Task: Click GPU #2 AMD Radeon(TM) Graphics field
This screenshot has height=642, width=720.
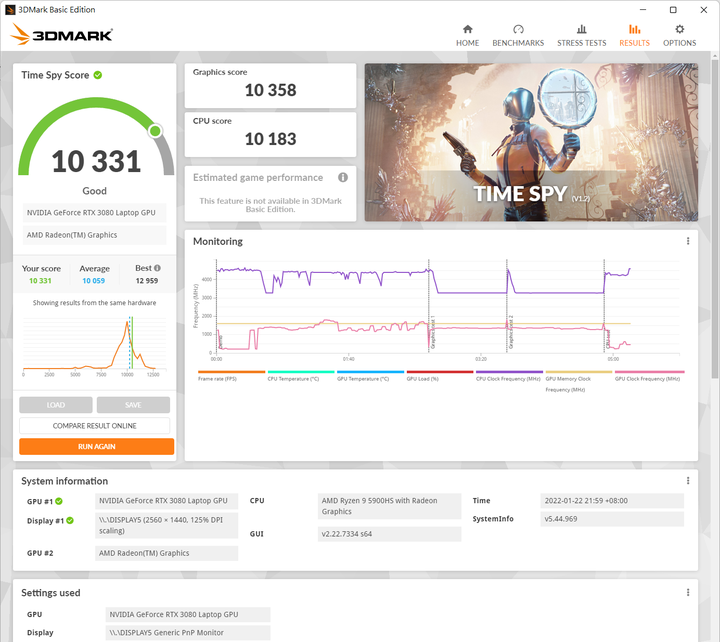Action: tap(167, 553)
